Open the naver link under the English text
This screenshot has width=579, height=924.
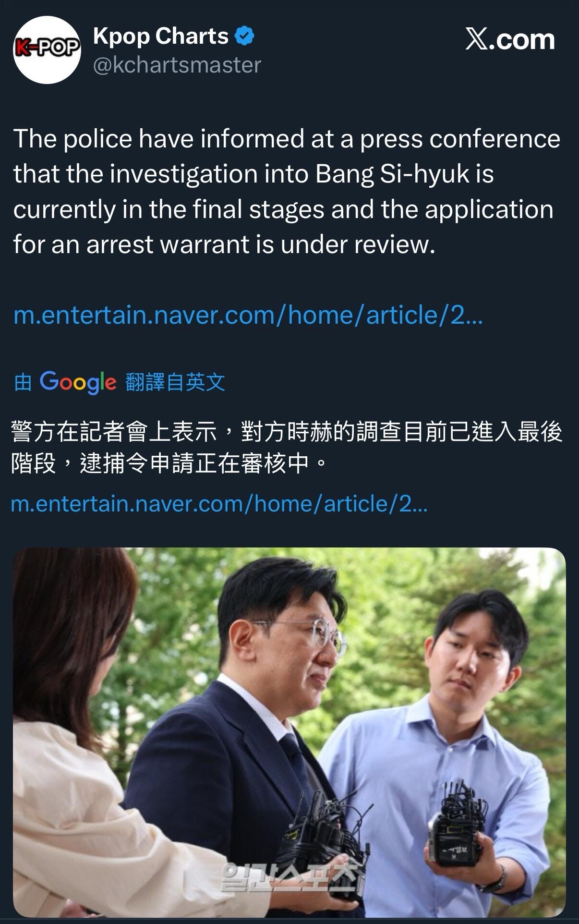pyautogui.click(x=248, y=315)
